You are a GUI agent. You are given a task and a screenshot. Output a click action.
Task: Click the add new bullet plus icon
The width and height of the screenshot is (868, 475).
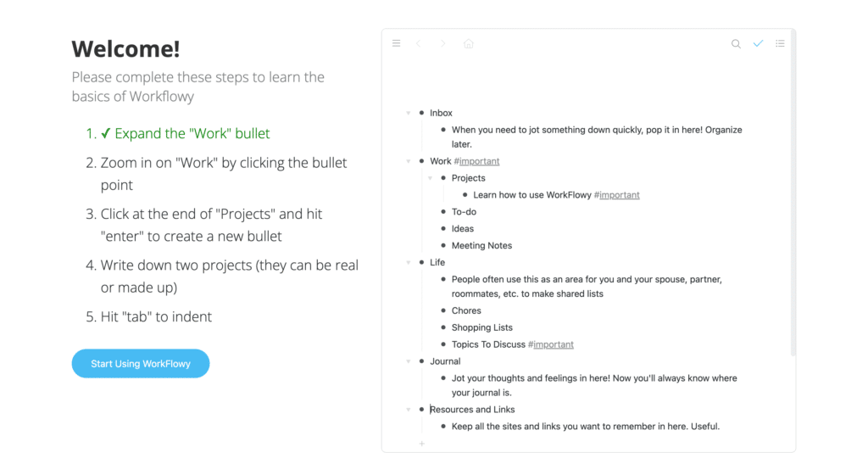[x=421, y=444]
